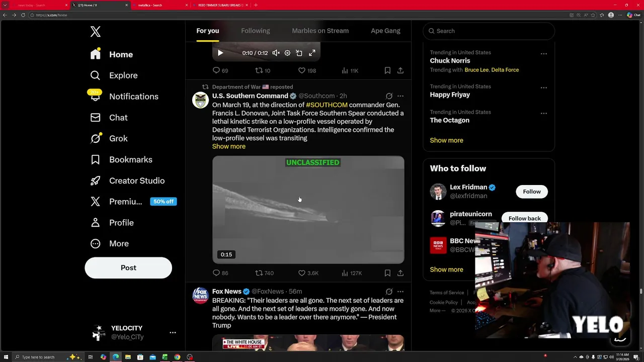Open the Chuck Norris trending topic
Image resolution: width=644 pixels, height=362 pixels.
450,61
